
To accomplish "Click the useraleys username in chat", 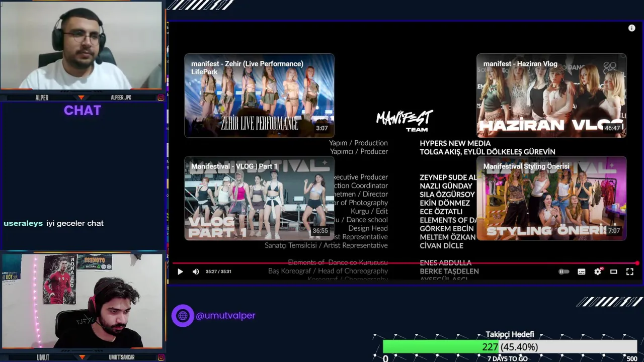I will (x=23, y=223).
